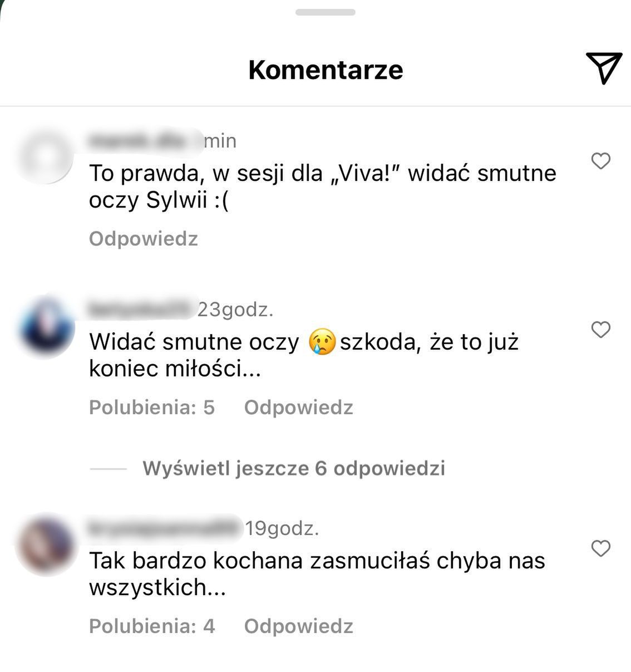Open avatar of the first commenter

47,156
